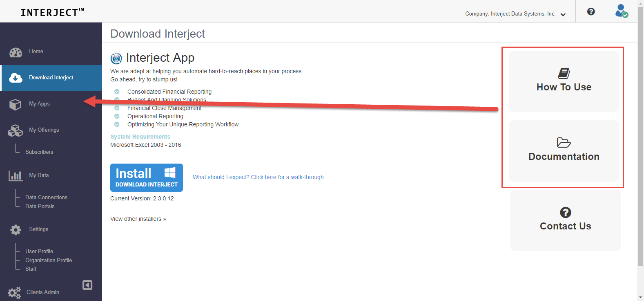This screenshot has height=301, width=644.
Task: Select Data Connections under My Data
Action: click(x=46, y=198)
